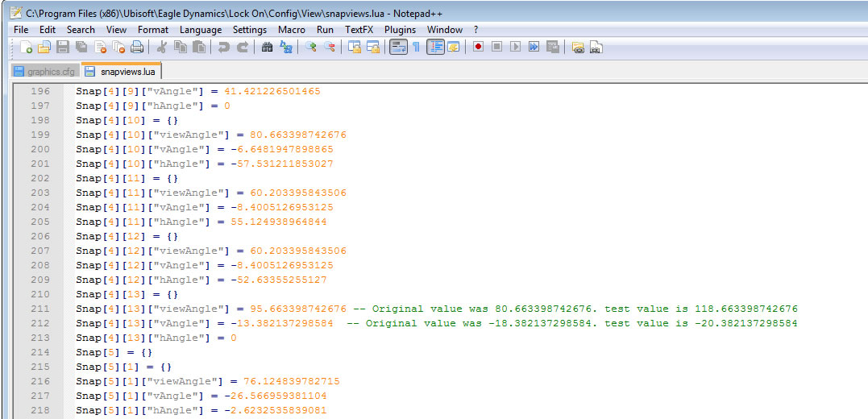Screen dimensions: 868x419
Task: Select the snapviews.lua tab
Action: [121, 72]
